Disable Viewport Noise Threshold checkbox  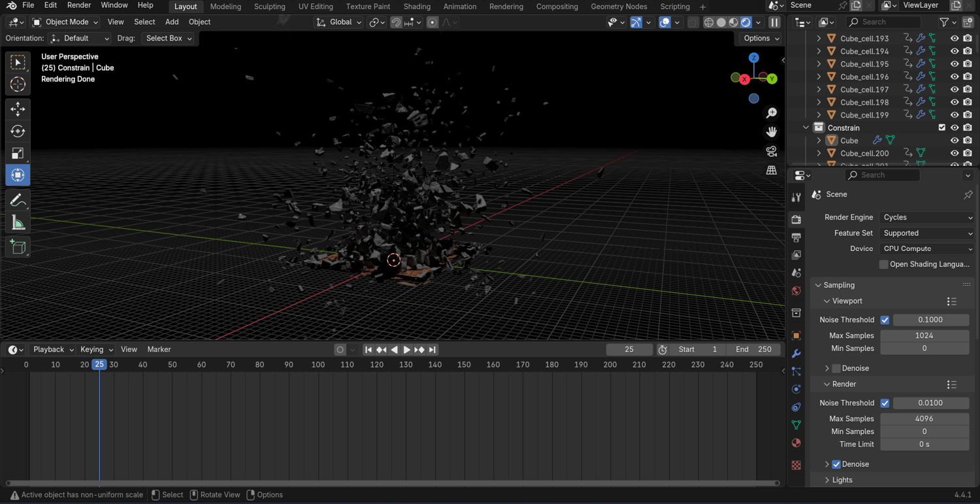885,320
